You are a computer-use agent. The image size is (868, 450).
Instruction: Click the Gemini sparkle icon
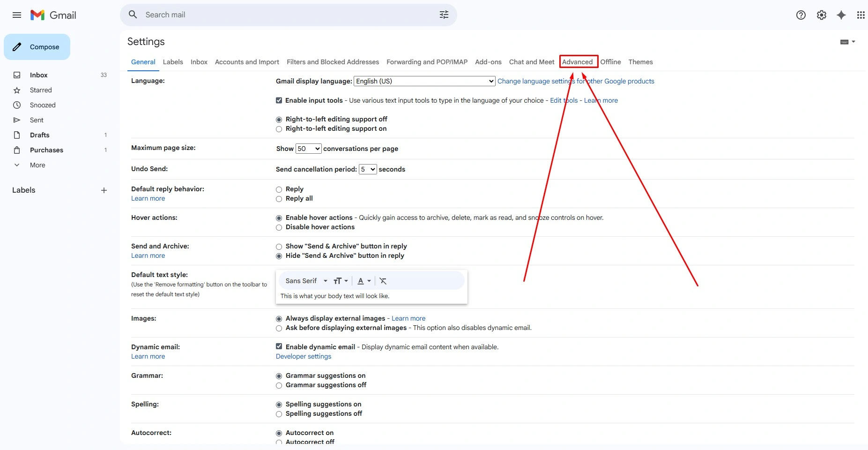tap(841, 15)
